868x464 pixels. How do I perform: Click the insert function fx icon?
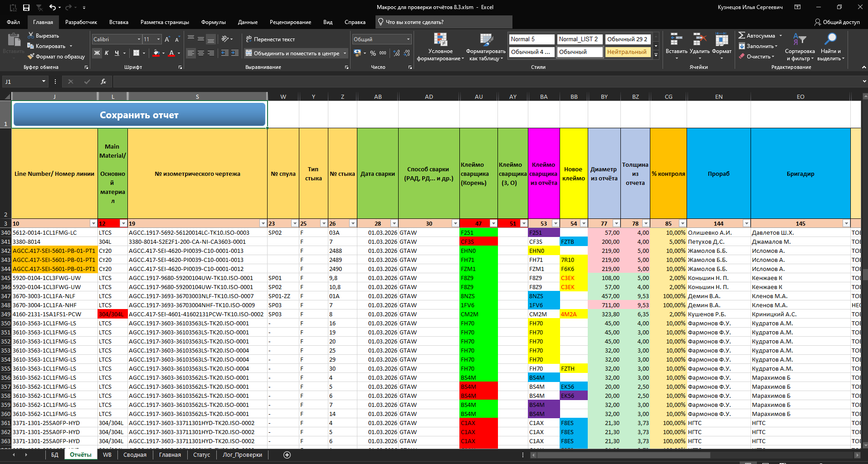tap(103, 82)
